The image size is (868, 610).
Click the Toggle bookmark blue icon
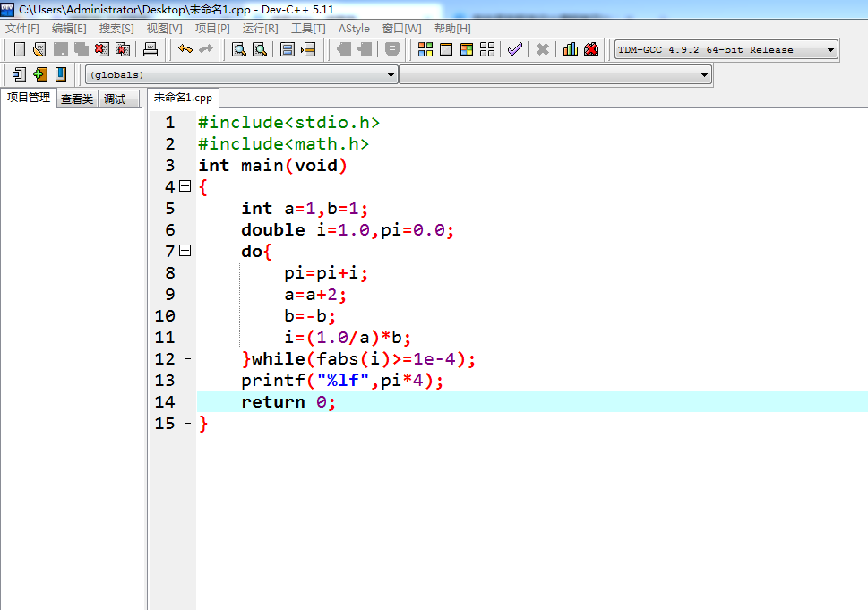click(61, 74)
